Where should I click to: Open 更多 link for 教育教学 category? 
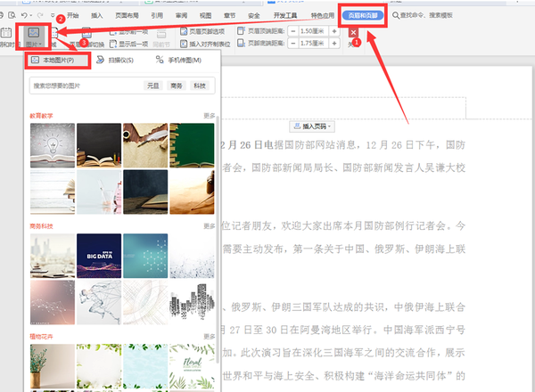(x=209, y=116)
